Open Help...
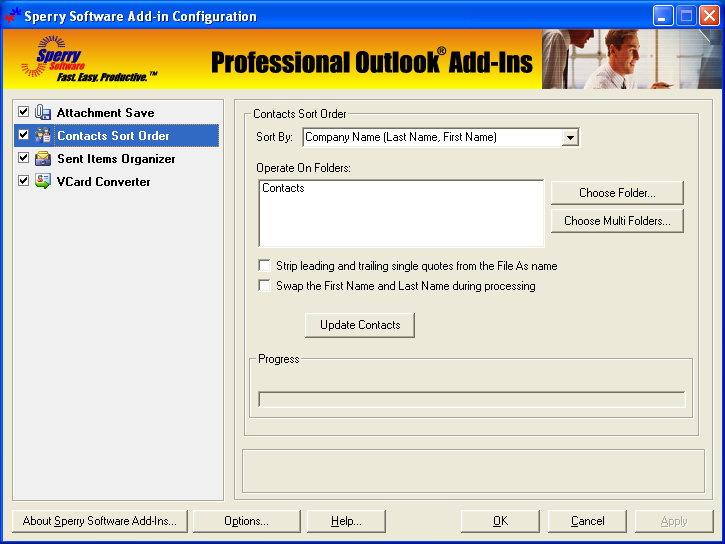This screenshot has height=544, width=725. (x=346, y=521)
